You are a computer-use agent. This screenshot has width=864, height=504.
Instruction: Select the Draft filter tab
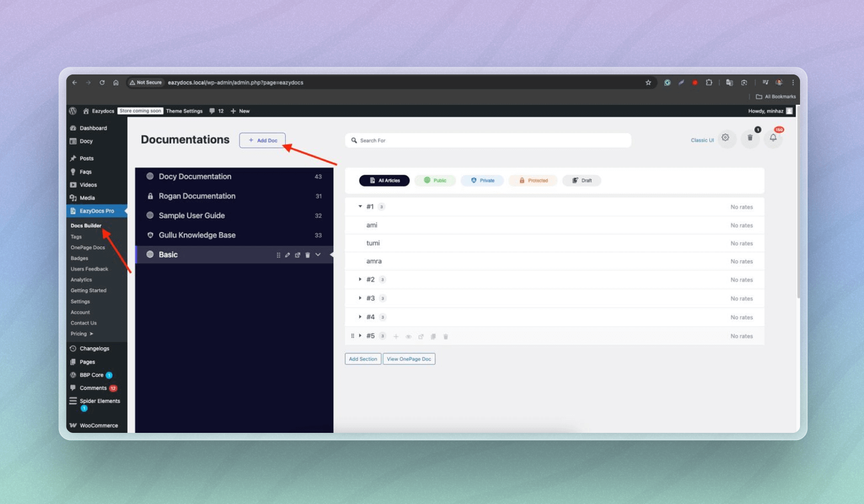[582, 180]
